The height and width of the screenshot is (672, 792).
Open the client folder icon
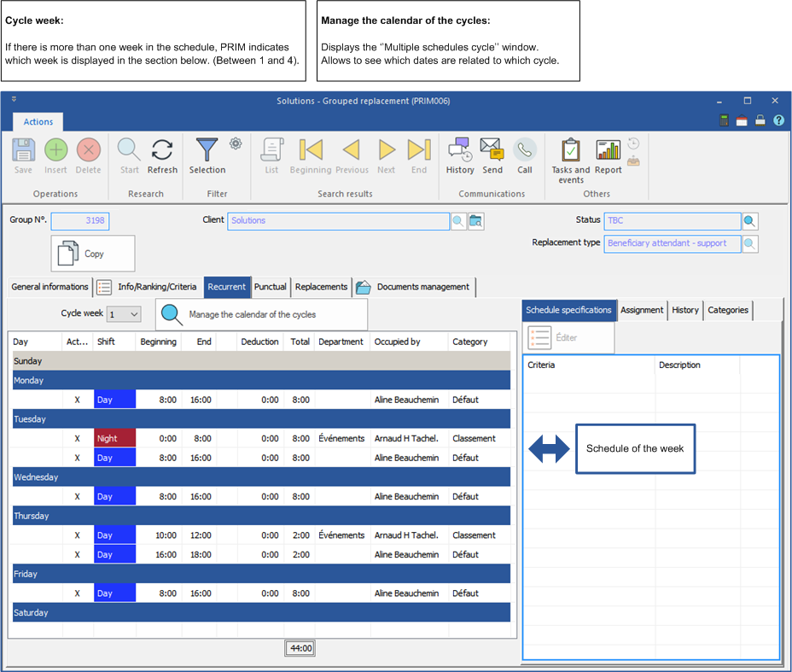pyautogui.click(x=476, y=221)
